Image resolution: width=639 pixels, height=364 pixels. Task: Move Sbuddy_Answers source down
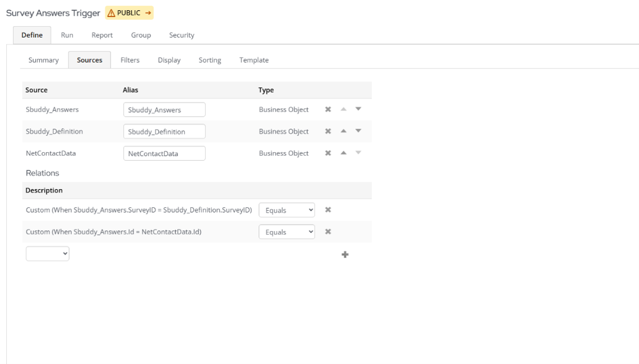coord(358,109)
